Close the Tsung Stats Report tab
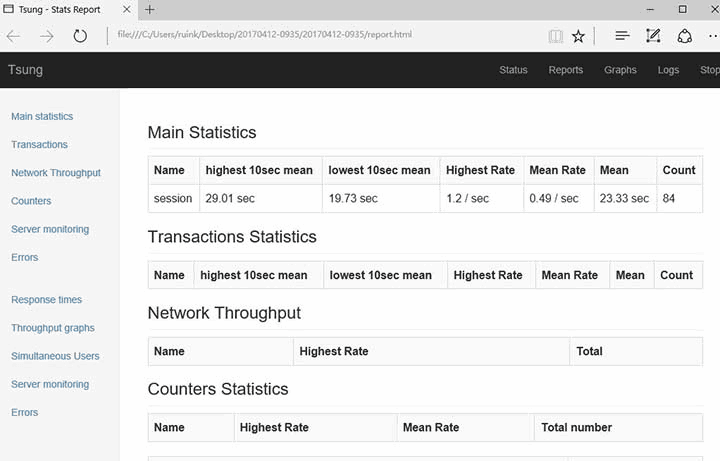This screenshot has height=461, width=720. (127, 9)
